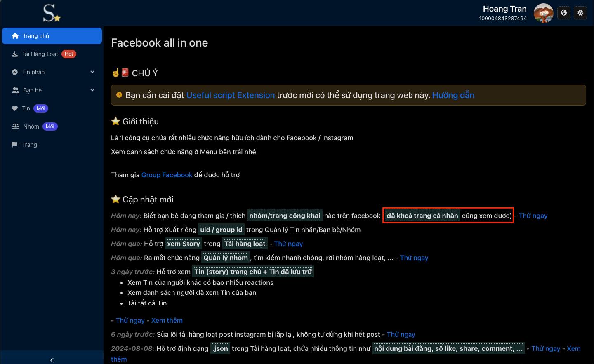Open the globe language button
Viewport: 594px width, 364px height.
[564, 13]
